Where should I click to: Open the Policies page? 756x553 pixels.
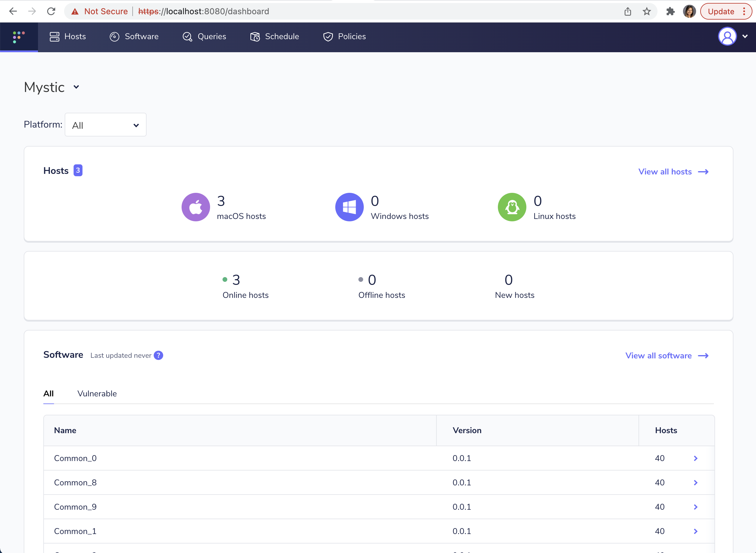(x=344, y=36)
